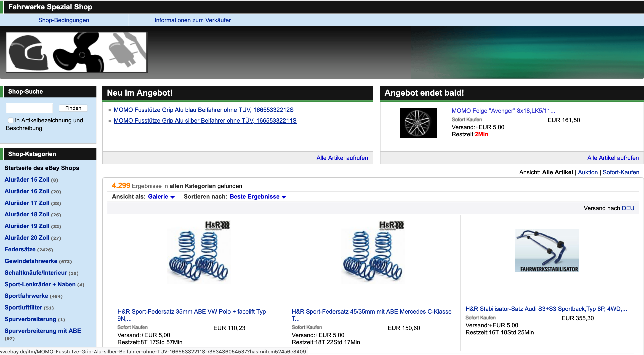Click the DEU shipping destination link
The height and width of the screenshot is (355, 644).
[628, 208]
